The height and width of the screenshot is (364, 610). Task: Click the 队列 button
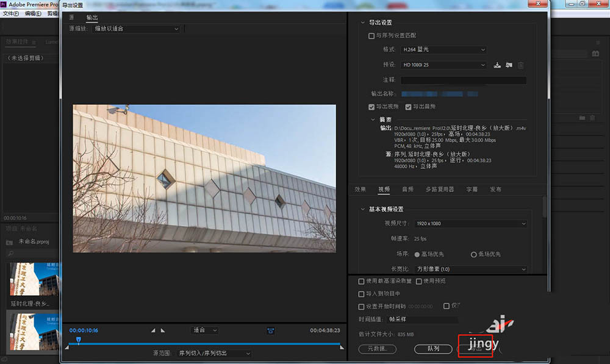[433, 349]
